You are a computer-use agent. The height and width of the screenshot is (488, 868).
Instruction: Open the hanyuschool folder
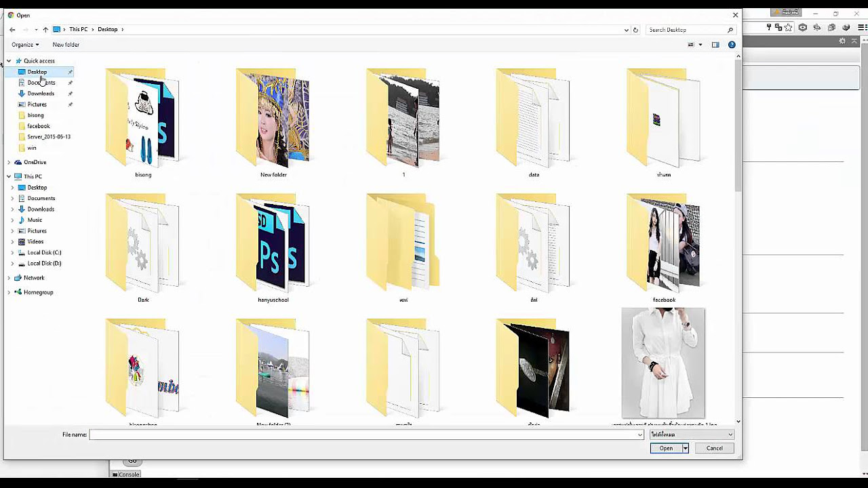tap(273, 242)
